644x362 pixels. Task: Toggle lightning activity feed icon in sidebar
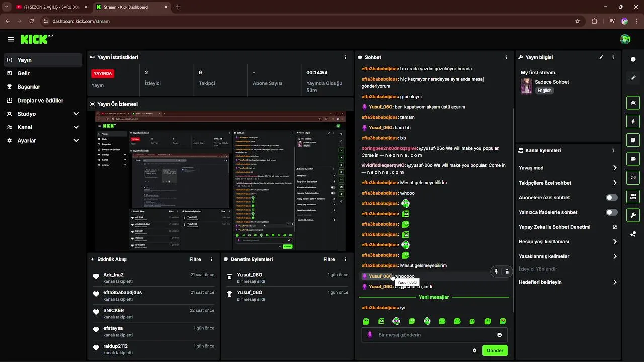coord(633,121)
